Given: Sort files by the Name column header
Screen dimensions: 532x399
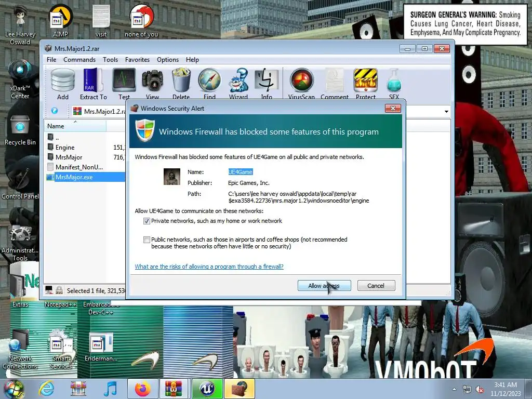Looking at the screenshot, I should point(75,126).
